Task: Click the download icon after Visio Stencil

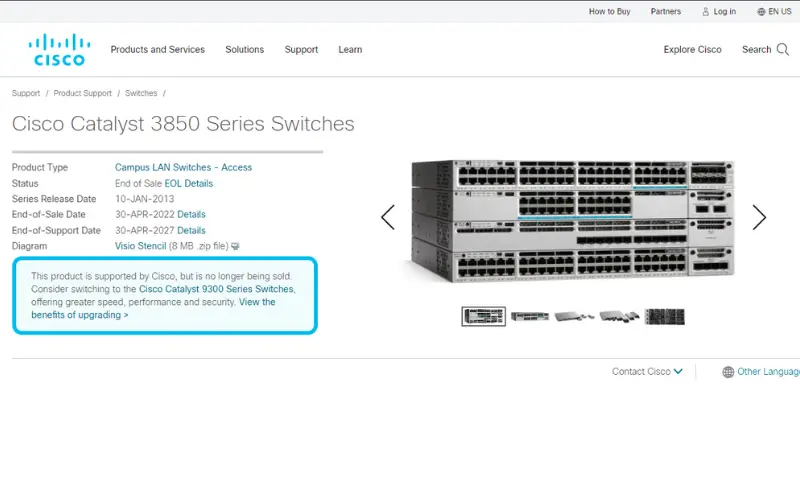Action: tap(235, 246)
